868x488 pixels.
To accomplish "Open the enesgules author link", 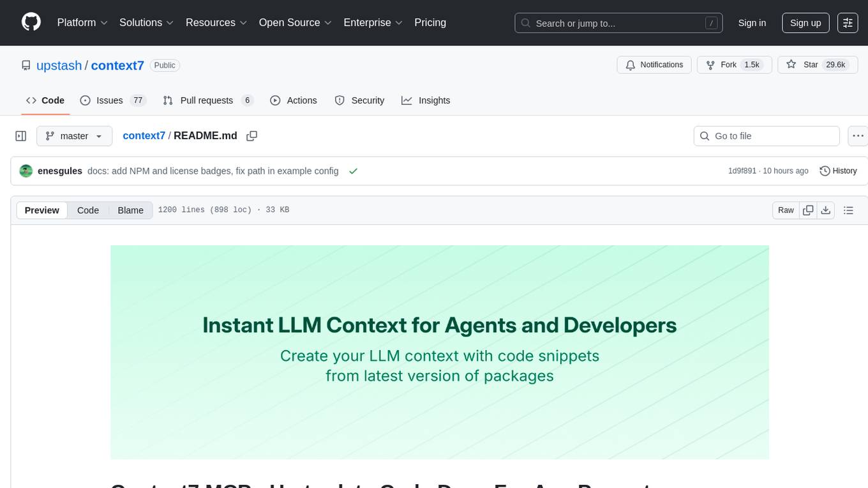I will pyautogui.click(x=60, y=171).
